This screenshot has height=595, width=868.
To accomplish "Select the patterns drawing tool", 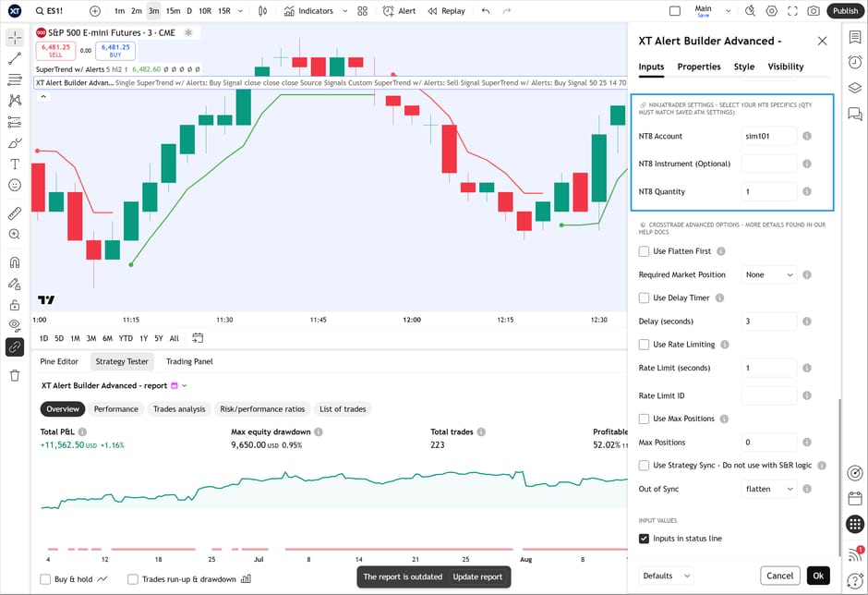I will click(x=15, y=101).
